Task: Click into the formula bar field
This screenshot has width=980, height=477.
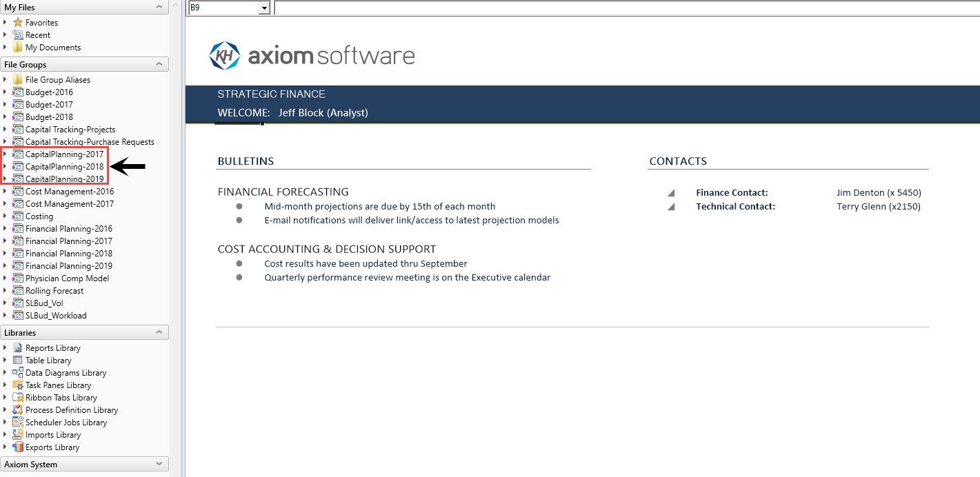Action: coord(621,8)
